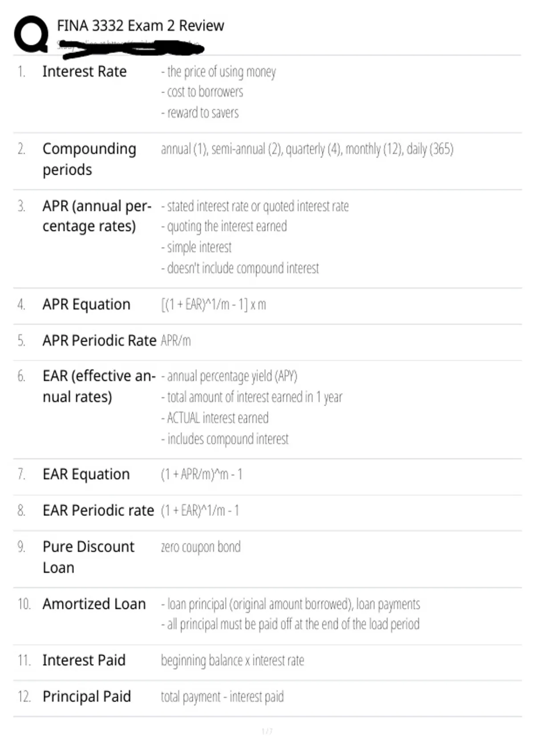This screenshot has width=534, height=756.
Task: Select the APR Periodic Rate term
Action: tap(99, 340)
